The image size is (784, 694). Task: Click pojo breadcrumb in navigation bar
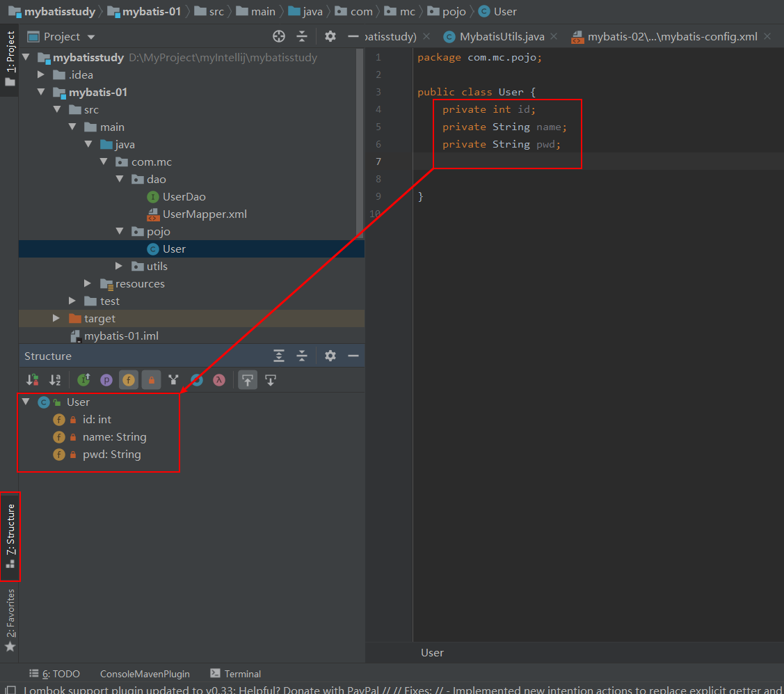coord(447,12)
